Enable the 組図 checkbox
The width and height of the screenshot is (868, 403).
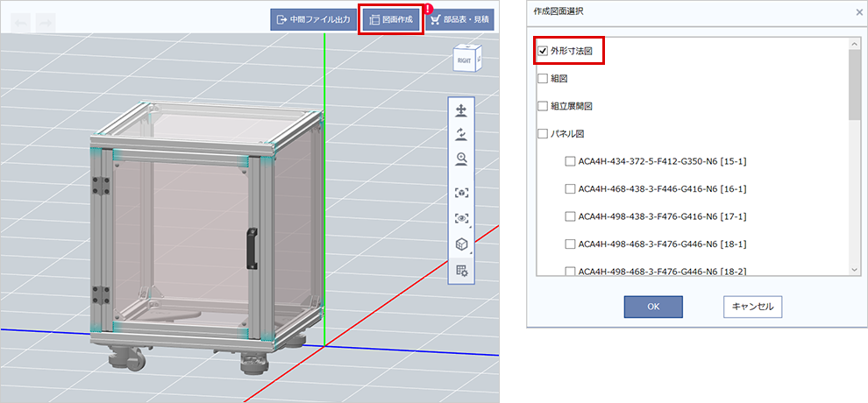[543, 79]
